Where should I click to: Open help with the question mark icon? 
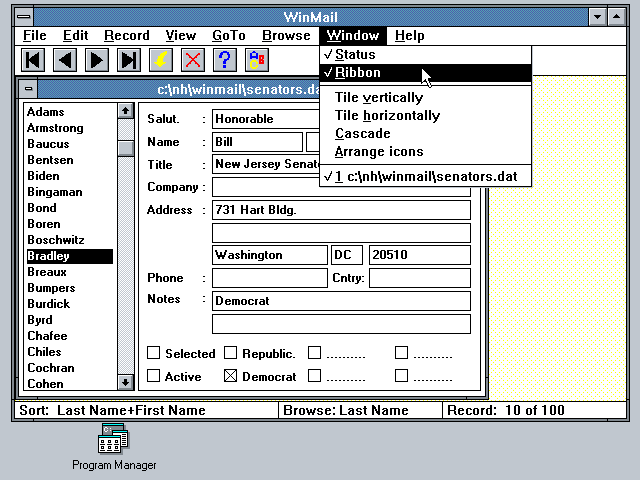coord(224,60)
